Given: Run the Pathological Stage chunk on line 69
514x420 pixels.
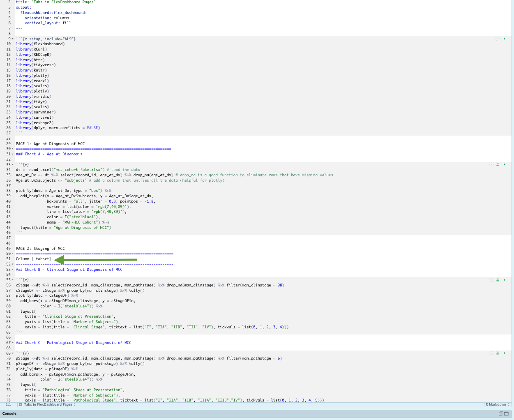Looking at the screenshot, I should pyautogui.click(x=504, y=353).
